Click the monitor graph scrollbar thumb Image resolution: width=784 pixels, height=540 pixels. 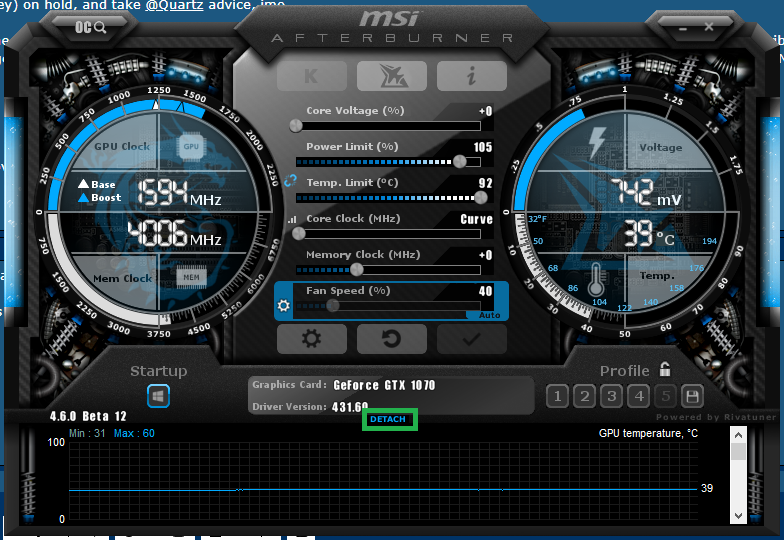[738, 451]
